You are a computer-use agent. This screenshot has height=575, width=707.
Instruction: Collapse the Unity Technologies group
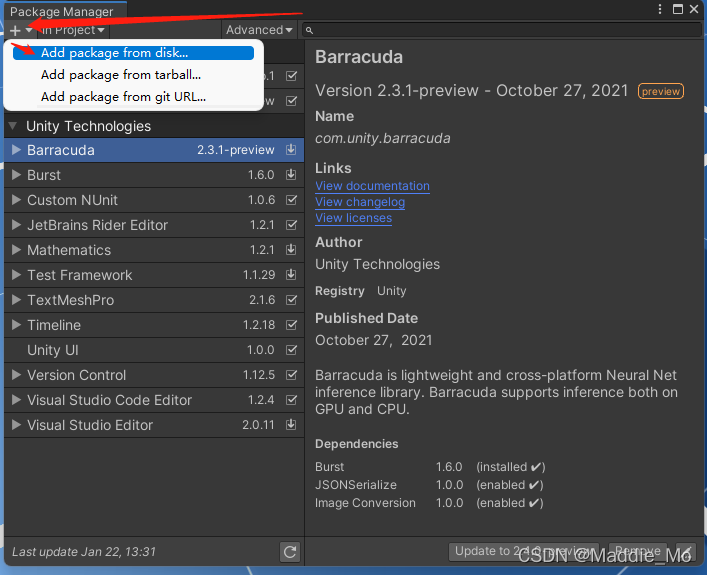click(13, 126)
